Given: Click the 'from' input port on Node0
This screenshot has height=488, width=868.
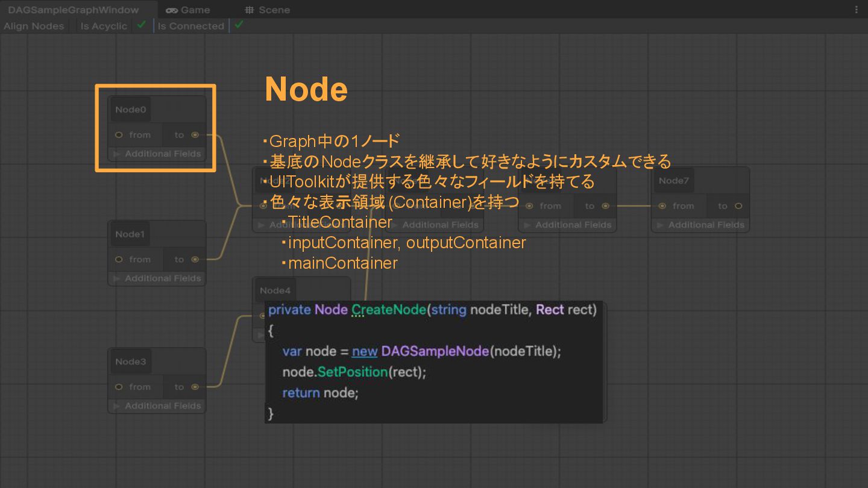Looking at the screenshot, I should point(119,135).
